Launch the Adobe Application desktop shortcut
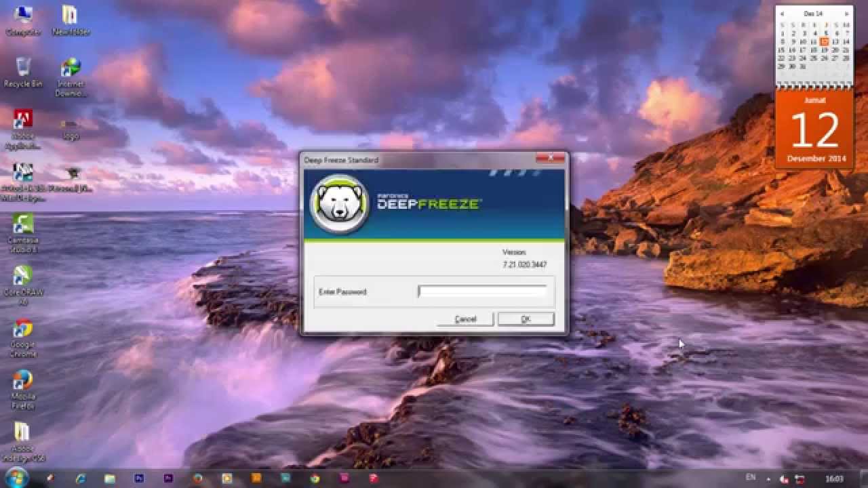This screenshot has width=868, height=488. [x=22, y=129]
